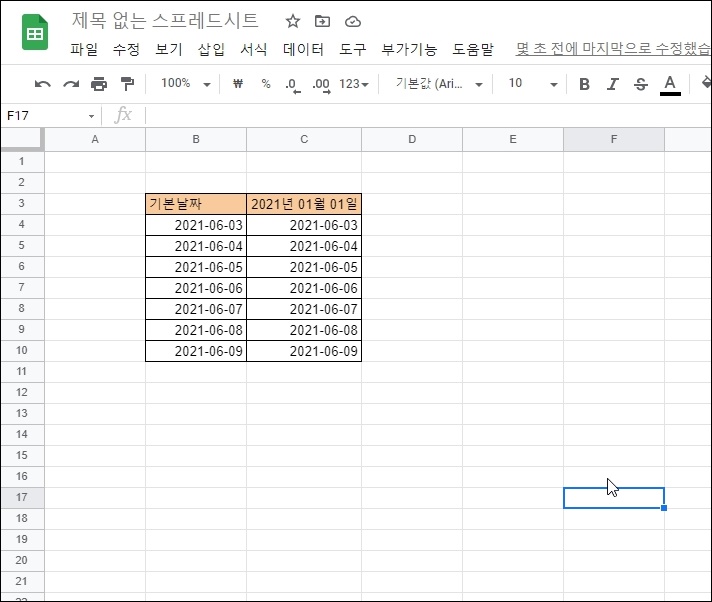Select column A header
This screenshot has height=602, width=712.
(95, 139)
